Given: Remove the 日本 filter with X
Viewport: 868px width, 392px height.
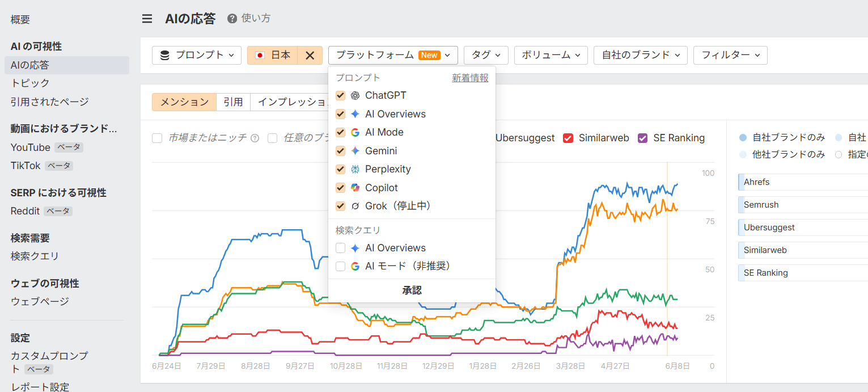Looking at the screenshot, I should click(x=310, y=55).
